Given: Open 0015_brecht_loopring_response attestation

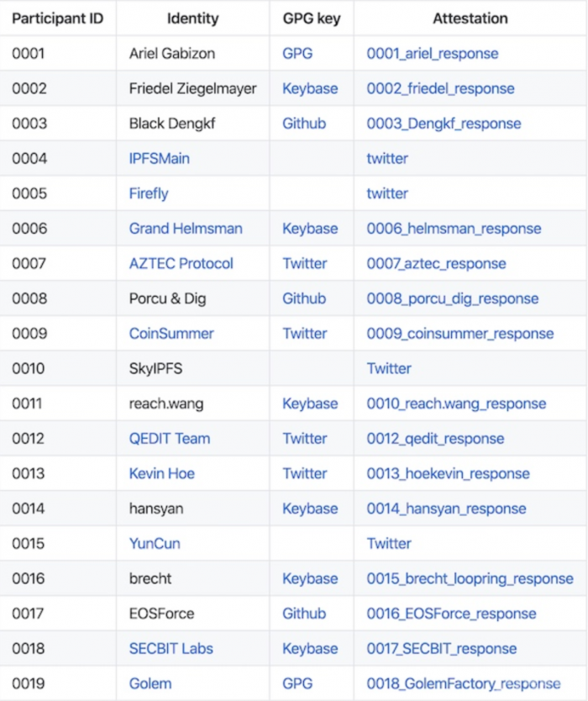Looking at the screenshot, I should click(470, 578).
